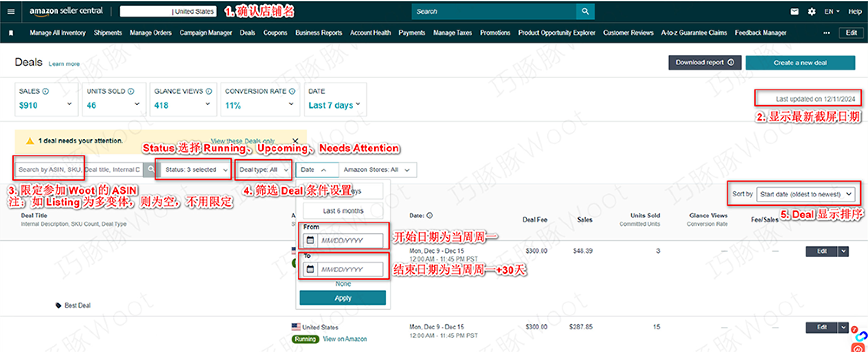Click the search magnifier button in header
Viewport: 868px width, 352px height.
tap(585, 11)
